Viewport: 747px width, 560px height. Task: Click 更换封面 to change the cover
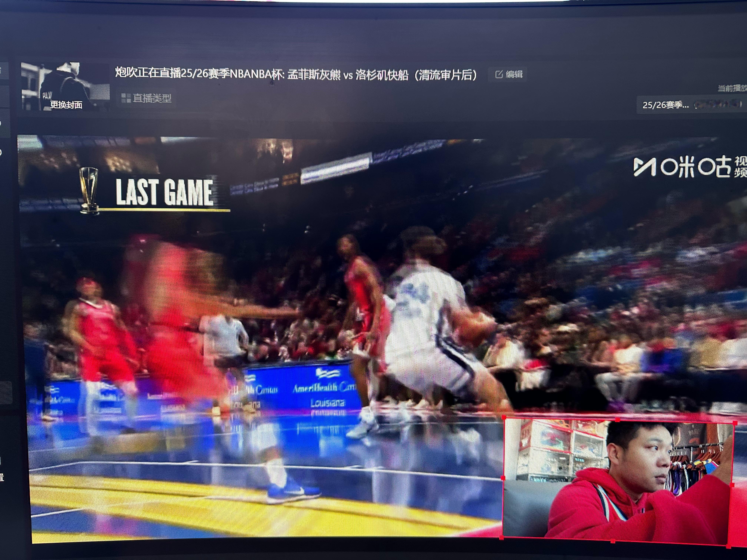pos(66,105)
